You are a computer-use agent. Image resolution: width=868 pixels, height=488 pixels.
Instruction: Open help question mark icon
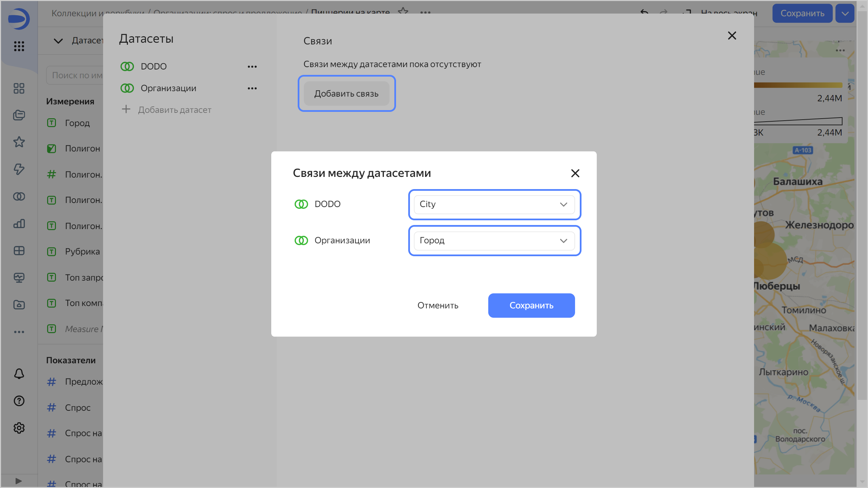(19, 401)
